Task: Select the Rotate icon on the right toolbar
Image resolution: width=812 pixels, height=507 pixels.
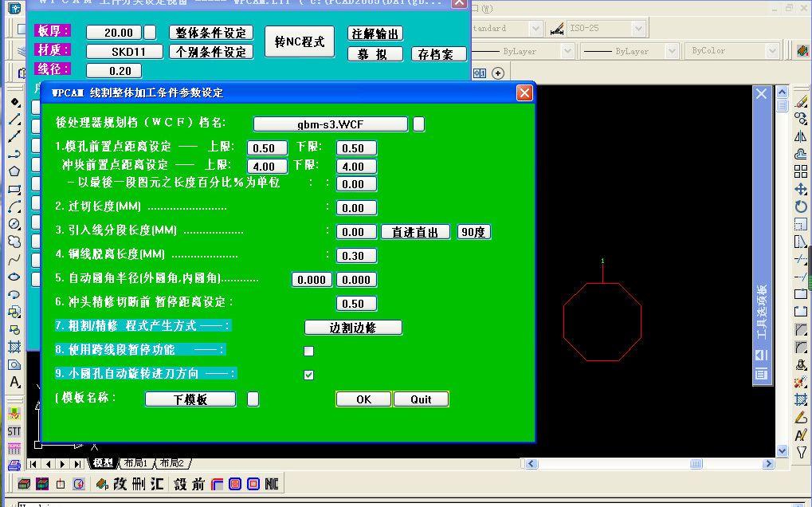Action: [x=800, y=203]
